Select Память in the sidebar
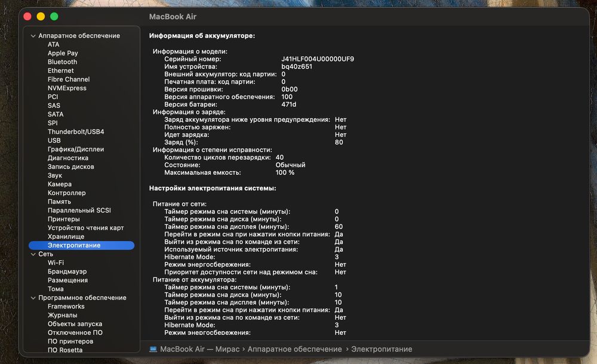Screen dimensions: 597x364 tap(59, 202)
